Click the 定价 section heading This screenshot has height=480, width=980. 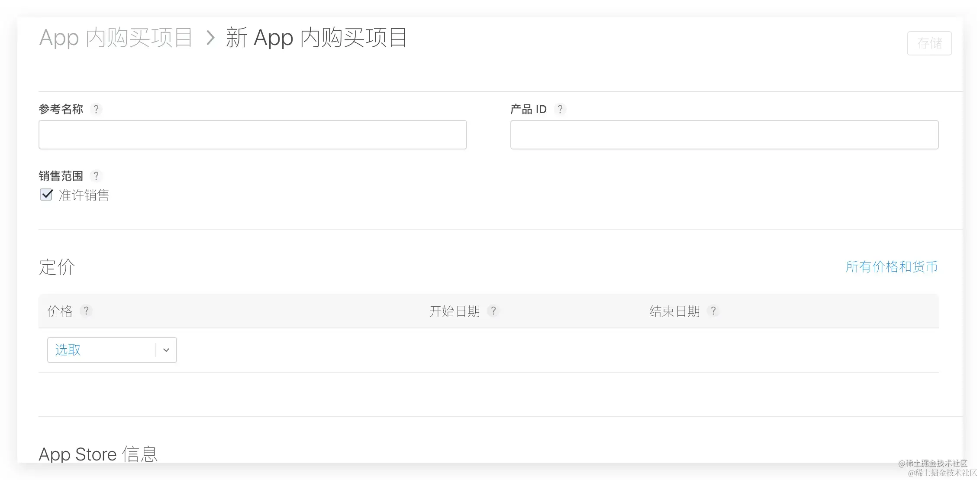click(57, 267)
